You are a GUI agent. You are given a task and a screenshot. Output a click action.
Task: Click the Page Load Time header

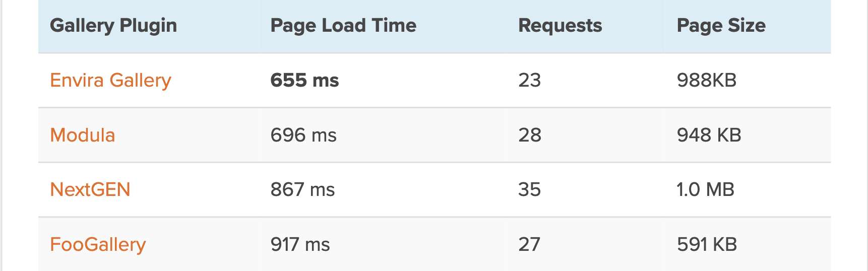(343, 26)
